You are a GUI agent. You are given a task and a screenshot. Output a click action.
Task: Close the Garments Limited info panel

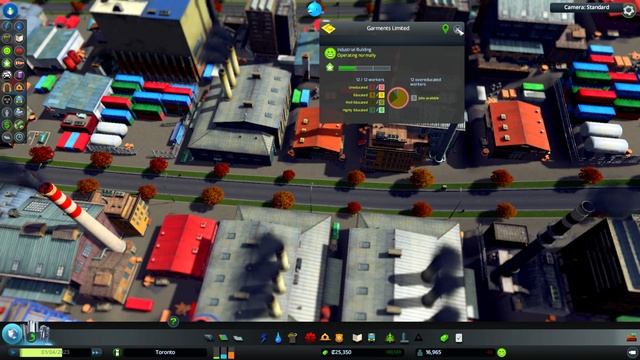458,29
